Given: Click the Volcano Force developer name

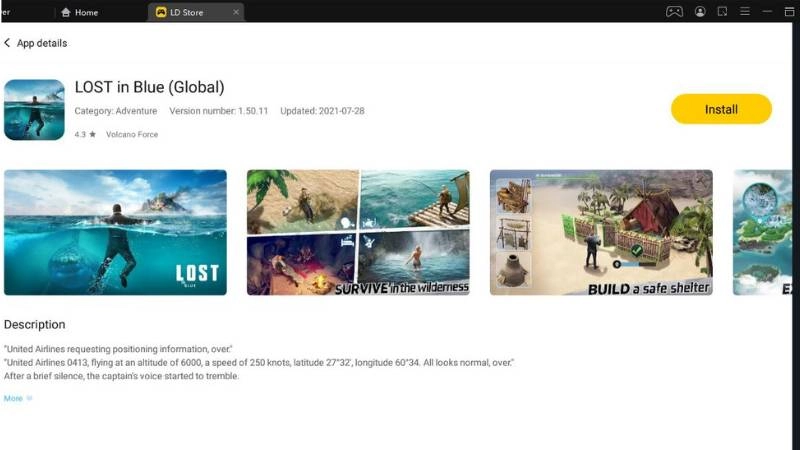Looking at the screenshot, I should click(x=132, y=134).
